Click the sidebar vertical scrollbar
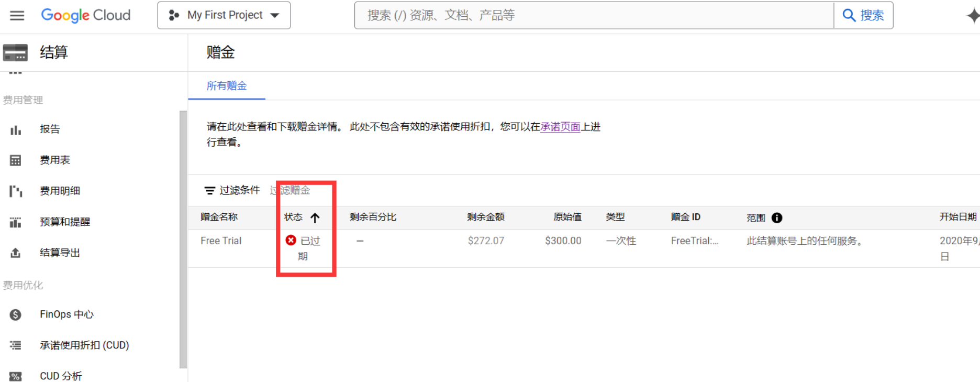This screenshot has width=980, height=382. (x=183, y=239)
